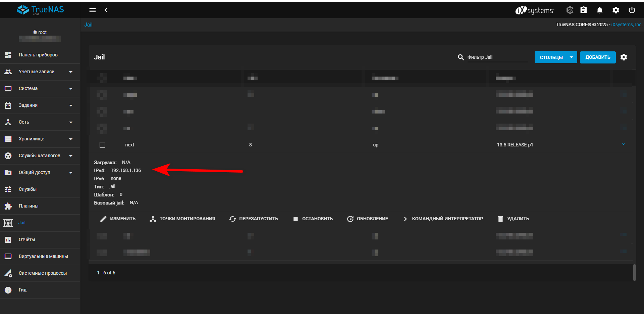Screen dimensions: 644x314
Task: Click the pencil icon for ИЗМЕНИТЬ
Action: click(x=103, y=219)
